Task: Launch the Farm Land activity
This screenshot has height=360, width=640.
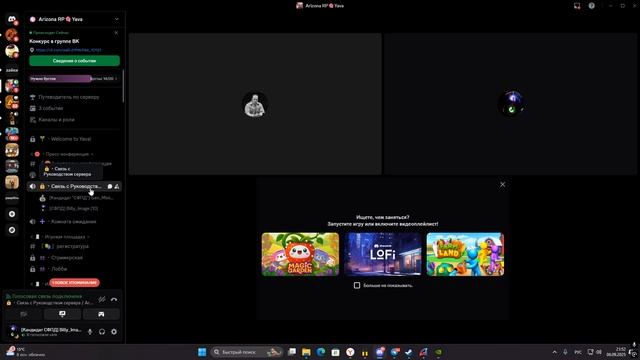Action: tap(465, 254)
